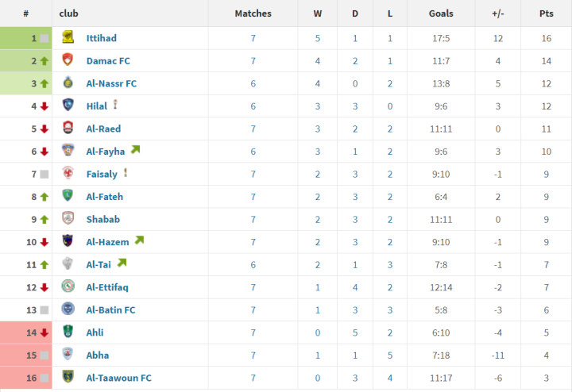Image resolution: width=572 pixels, height=392 pixels.
Task: Click the Shabab club crest icon
Action: tap(68, 219)
